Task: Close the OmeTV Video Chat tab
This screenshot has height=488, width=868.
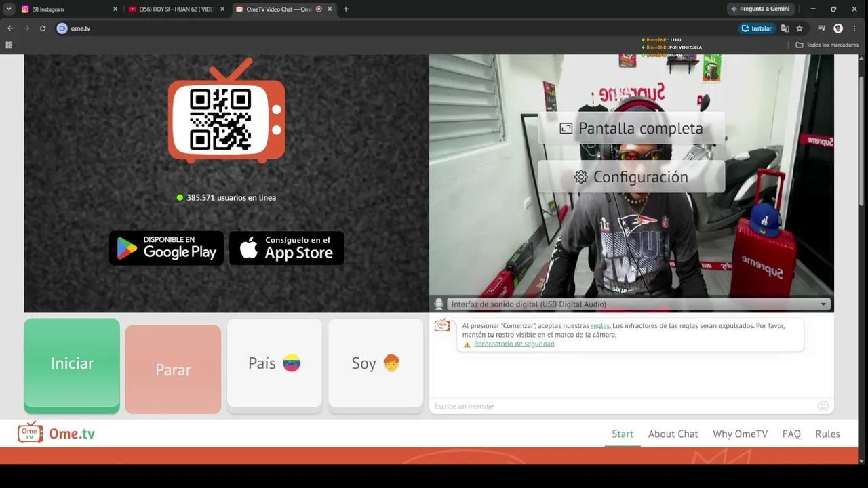Action: pos(330,9)
